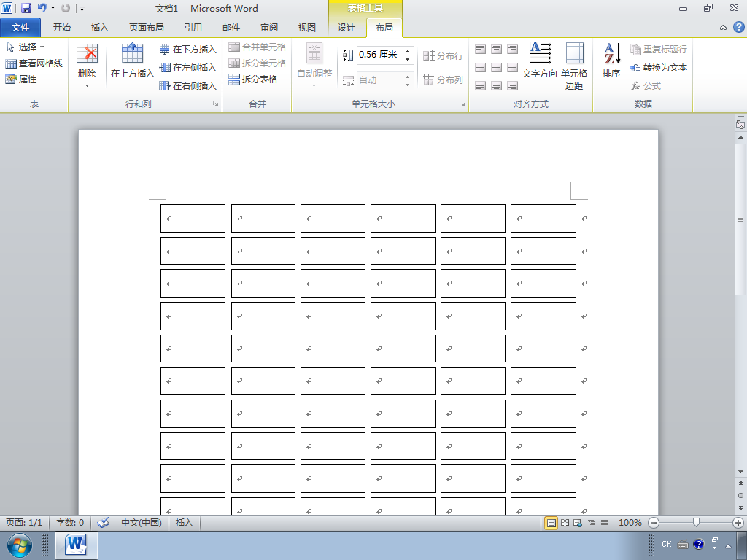Align cell text center left
The width and height of the screenshot is (747, 560).
click(x=480, y=68)
